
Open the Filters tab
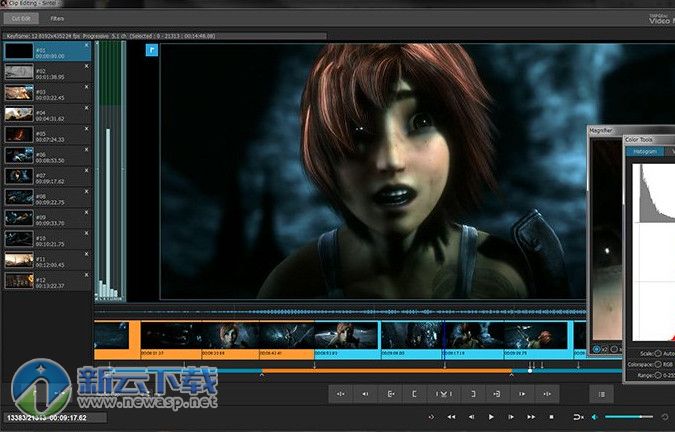point(57,19)
